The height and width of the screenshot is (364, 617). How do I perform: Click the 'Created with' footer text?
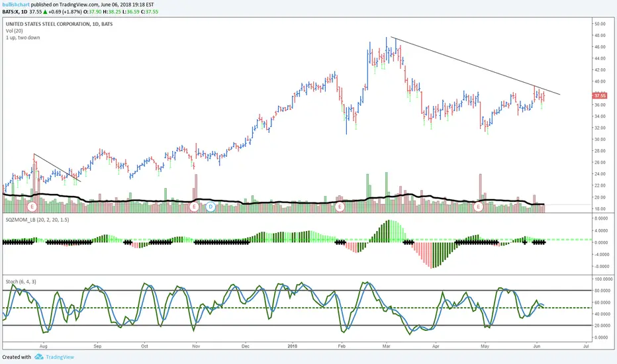(x=17, y=357)
